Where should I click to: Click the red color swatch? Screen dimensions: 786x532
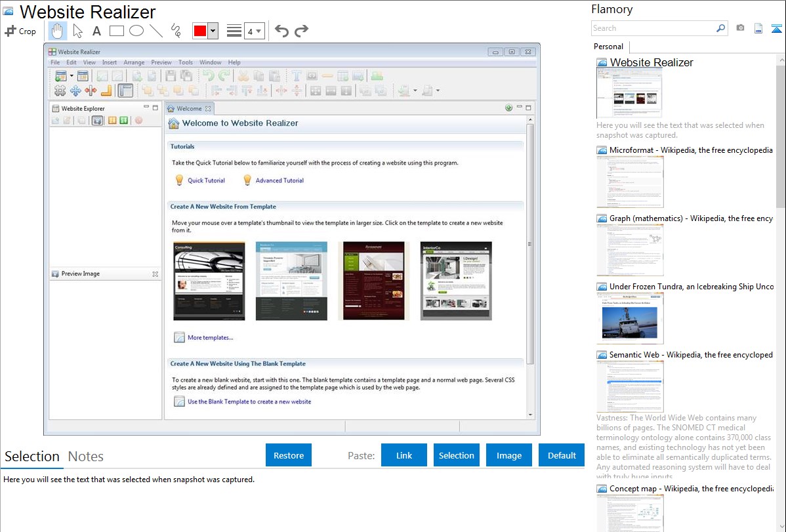click(200, 31)
